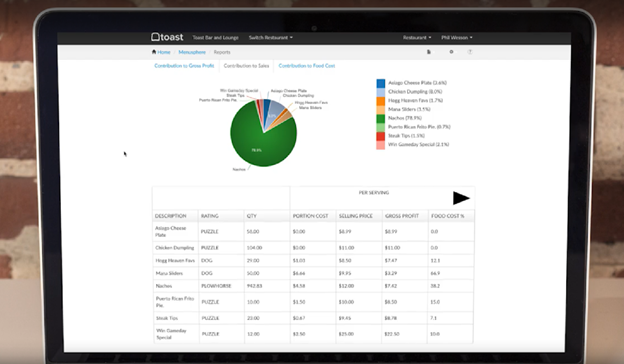Click the Chicken Dumpling (8.0%) legend label
The image size is (624, 364).
coord(415,91)
